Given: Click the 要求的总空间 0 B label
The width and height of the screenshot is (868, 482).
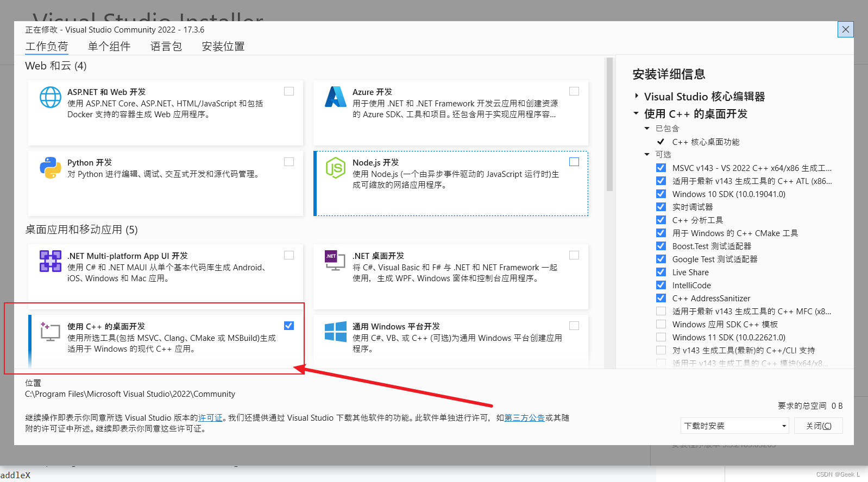Looking at the screenshot, I should point(810,406).
